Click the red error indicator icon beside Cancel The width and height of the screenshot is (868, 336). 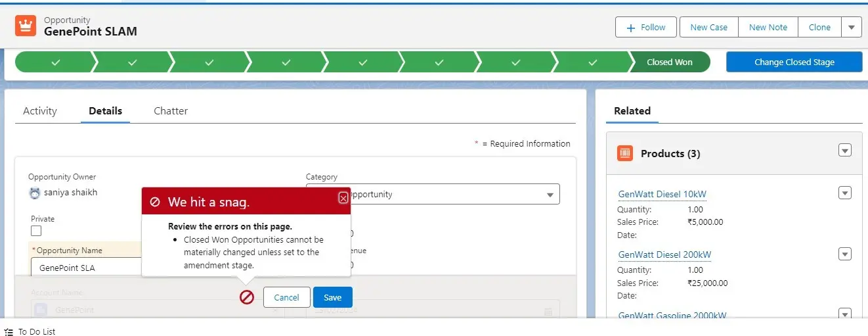[x=247, y=297]
